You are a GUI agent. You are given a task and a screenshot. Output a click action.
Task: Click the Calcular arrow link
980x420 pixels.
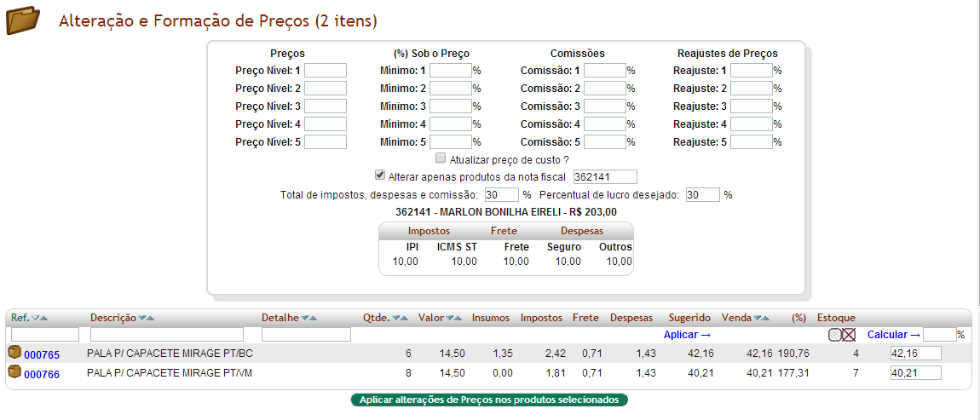coord(893,335)
